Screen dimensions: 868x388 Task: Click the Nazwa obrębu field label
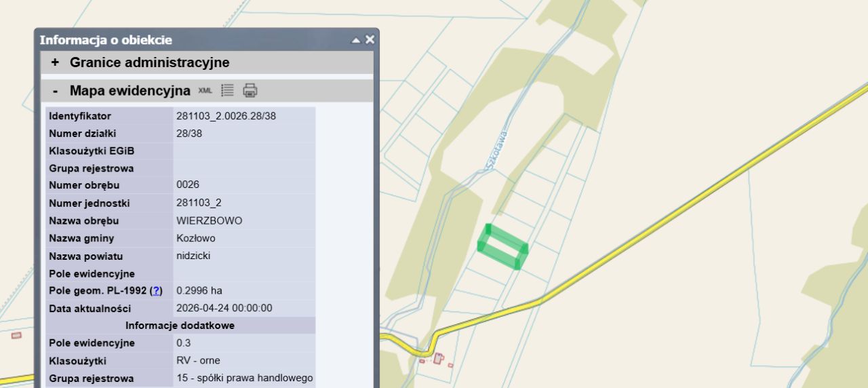tap(84, 220)
